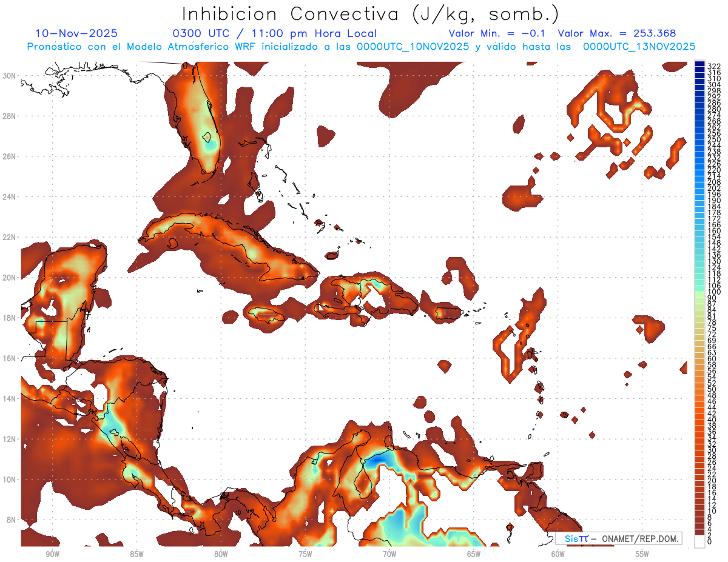
Task: Click the white 0 swatch at colorbar bottom
Action: point(700,541)
